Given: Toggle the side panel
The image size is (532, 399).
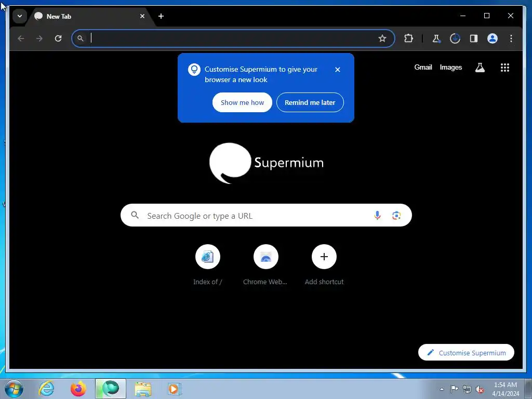Looking at the screenshot, I should (474, 38).
